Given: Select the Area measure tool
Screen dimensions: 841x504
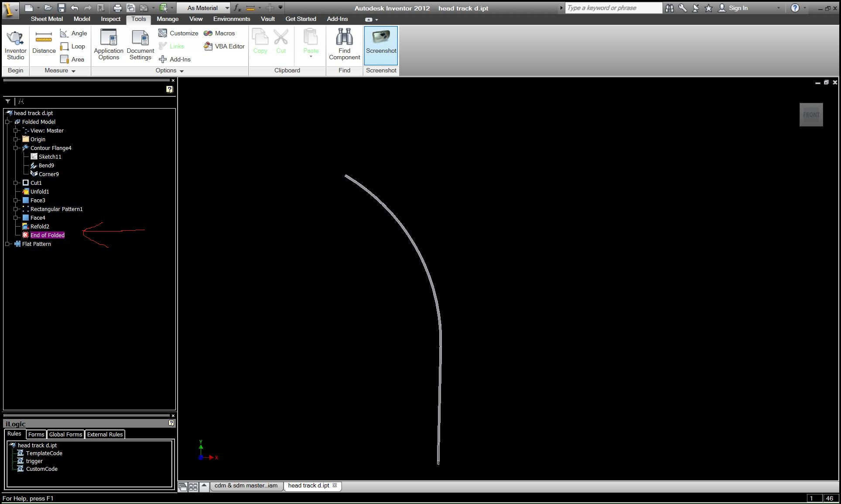Looking at the screenshot, I should 72,59.
